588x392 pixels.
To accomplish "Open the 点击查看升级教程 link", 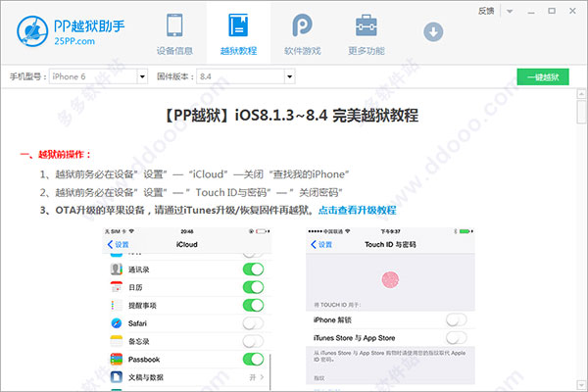I will [x=358, y=210].
